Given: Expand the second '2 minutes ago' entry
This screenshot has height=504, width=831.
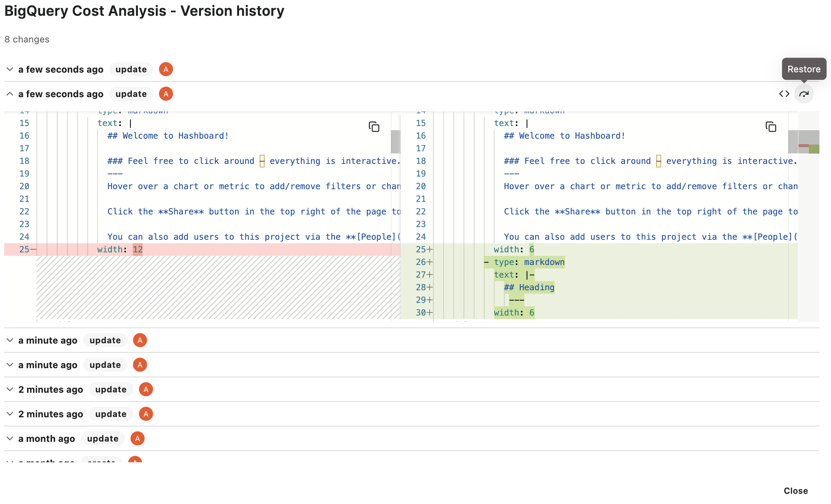Looking at the screenshot, I should [10, 414].
